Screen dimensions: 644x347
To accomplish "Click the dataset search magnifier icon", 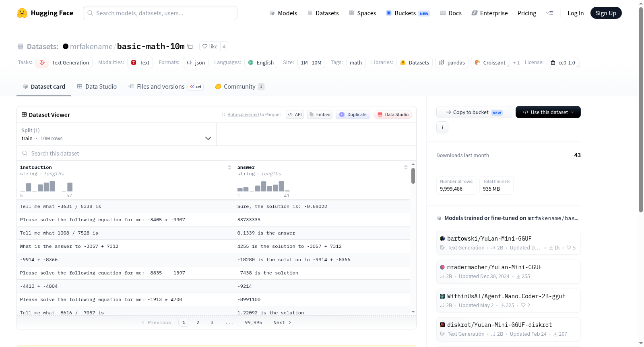I will (x=25, y=153).
